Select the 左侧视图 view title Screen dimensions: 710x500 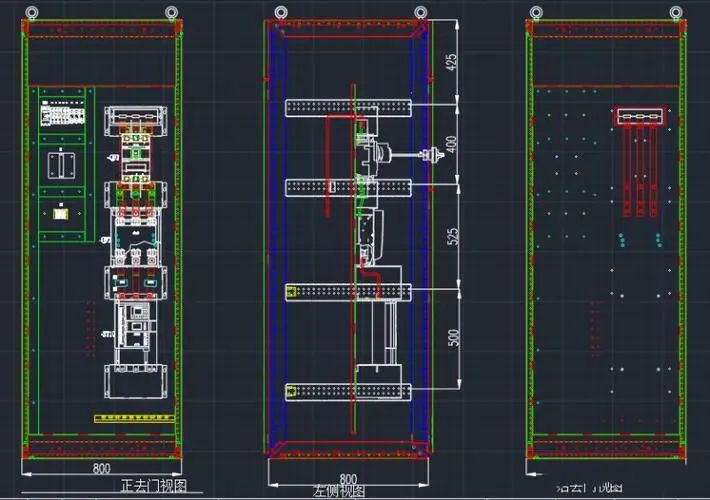[x=339, y=491]
